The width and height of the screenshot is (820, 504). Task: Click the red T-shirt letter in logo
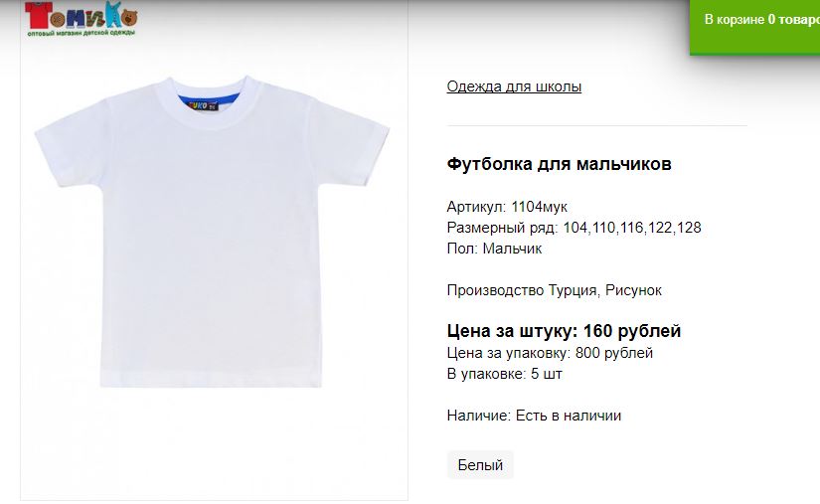(x=39, y=14)
